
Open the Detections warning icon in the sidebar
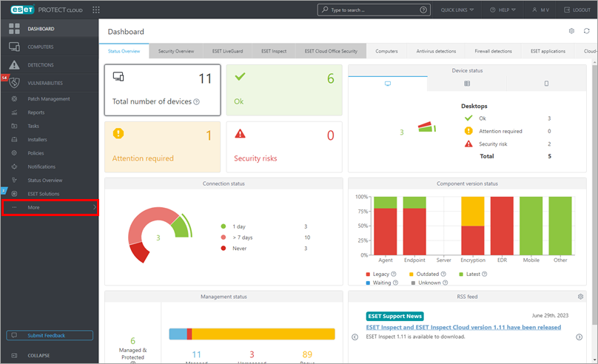click(x=13, y=65)
